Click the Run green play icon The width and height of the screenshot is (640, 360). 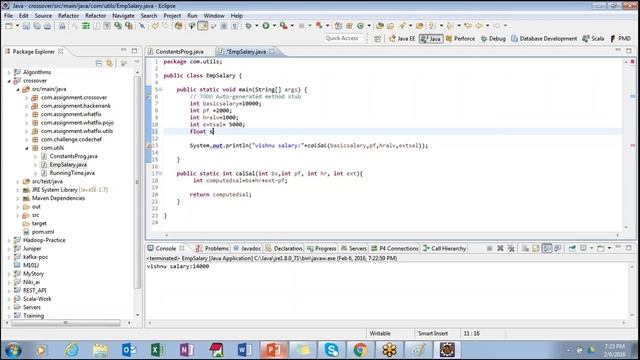[x=266, y=26]
